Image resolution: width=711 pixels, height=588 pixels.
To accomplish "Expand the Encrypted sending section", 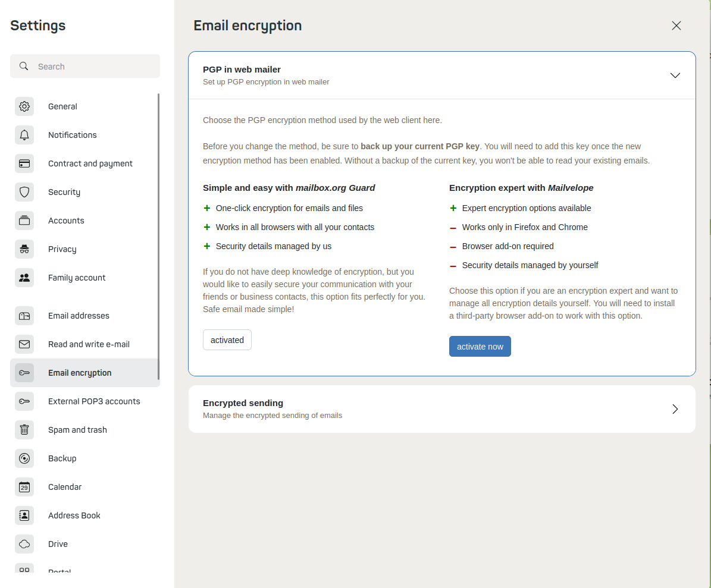I will tap(675, 409).
